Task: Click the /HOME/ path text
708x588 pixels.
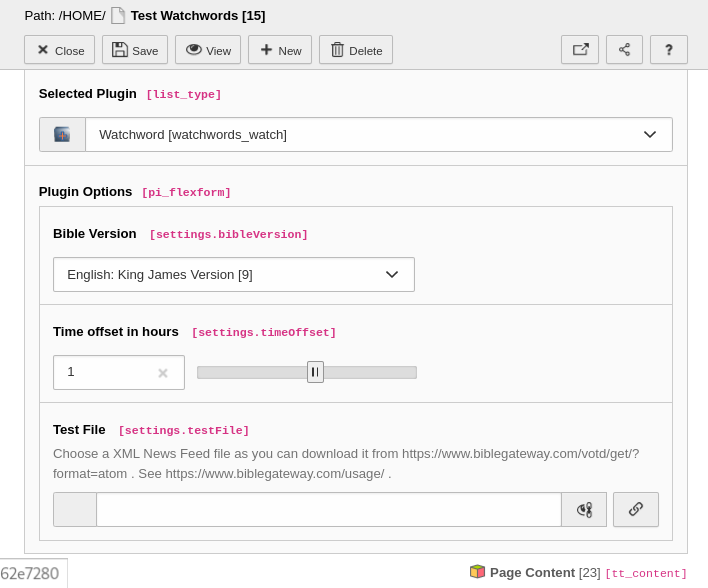Action: [82, 16]
